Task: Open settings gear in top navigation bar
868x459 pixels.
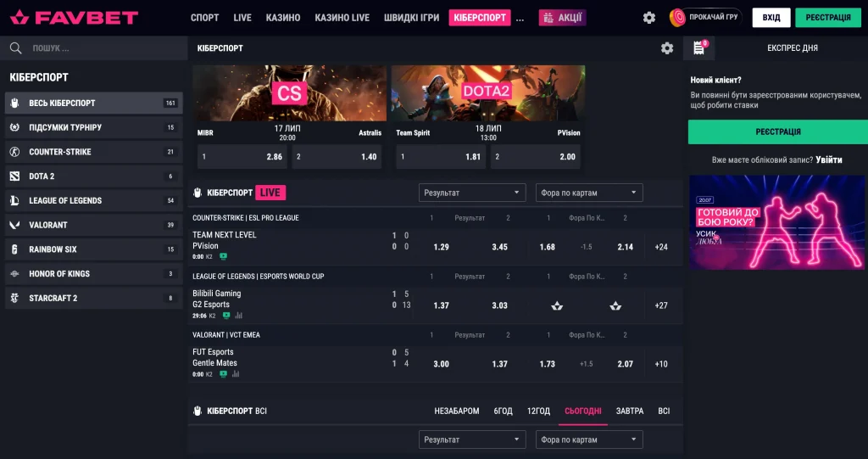Action: click(x=649, y=18)
